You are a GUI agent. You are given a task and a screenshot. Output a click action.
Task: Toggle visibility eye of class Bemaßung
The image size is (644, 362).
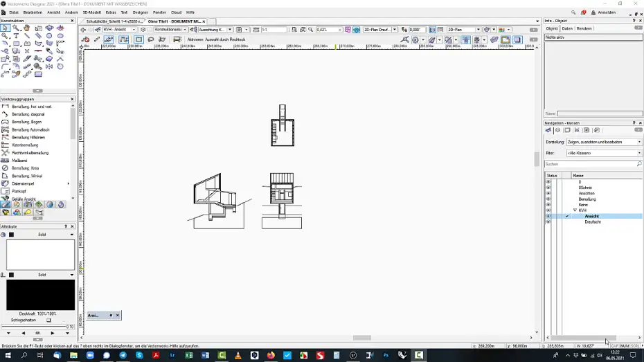(548, 199)
